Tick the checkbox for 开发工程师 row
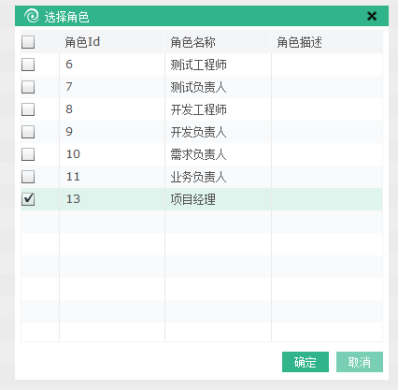The height and width of the screenshot is (390, 399). [x=28, y=109]
